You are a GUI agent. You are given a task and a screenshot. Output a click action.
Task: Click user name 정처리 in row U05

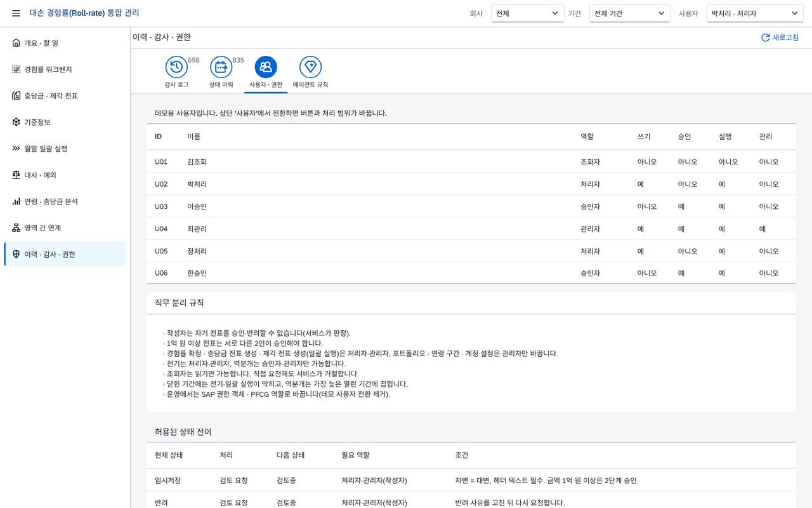tap(197, 251)
